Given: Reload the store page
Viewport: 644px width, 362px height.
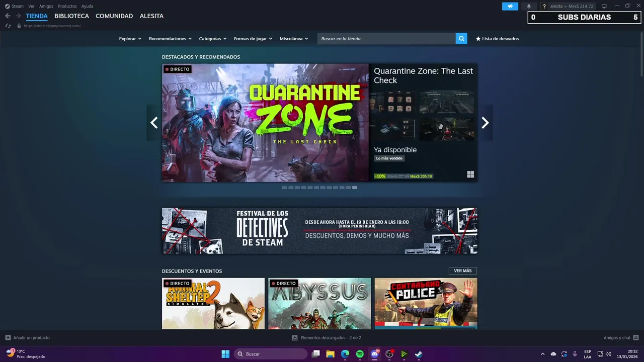Looking at the screenshot, I should pyautogui.click(x=8, y=26).
